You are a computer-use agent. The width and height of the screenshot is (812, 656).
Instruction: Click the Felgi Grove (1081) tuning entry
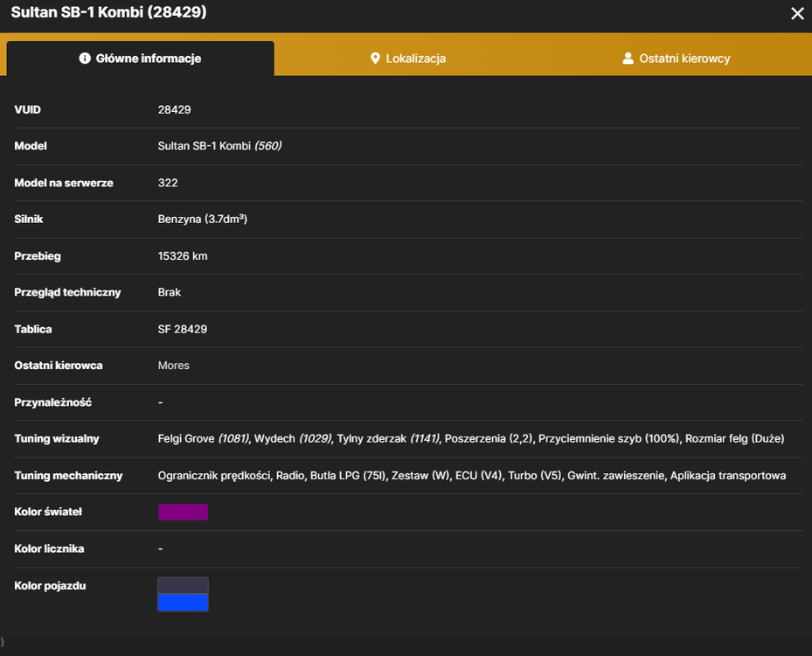click(204, 439)
